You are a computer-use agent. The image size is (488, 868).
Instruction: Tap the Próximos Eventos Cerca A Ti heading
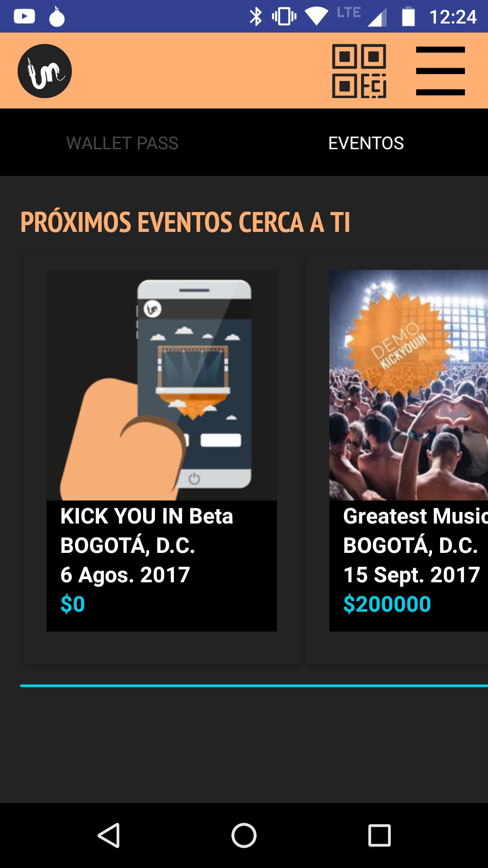(185, 222)
